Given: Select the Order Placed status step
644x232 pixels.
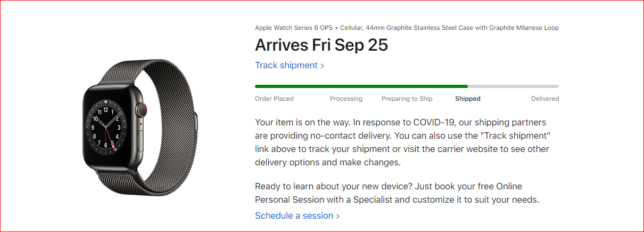Looking at the screenshot, I should pos(274,99).
